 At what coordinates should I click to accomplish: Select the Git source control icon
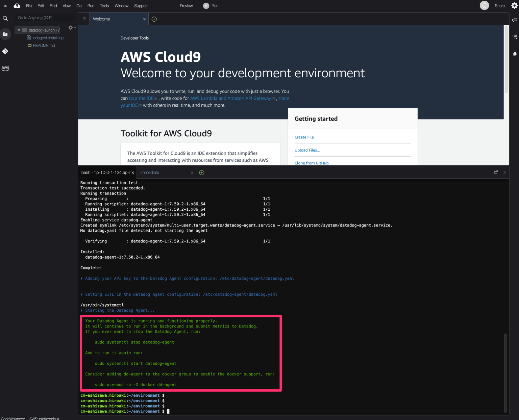5,51
